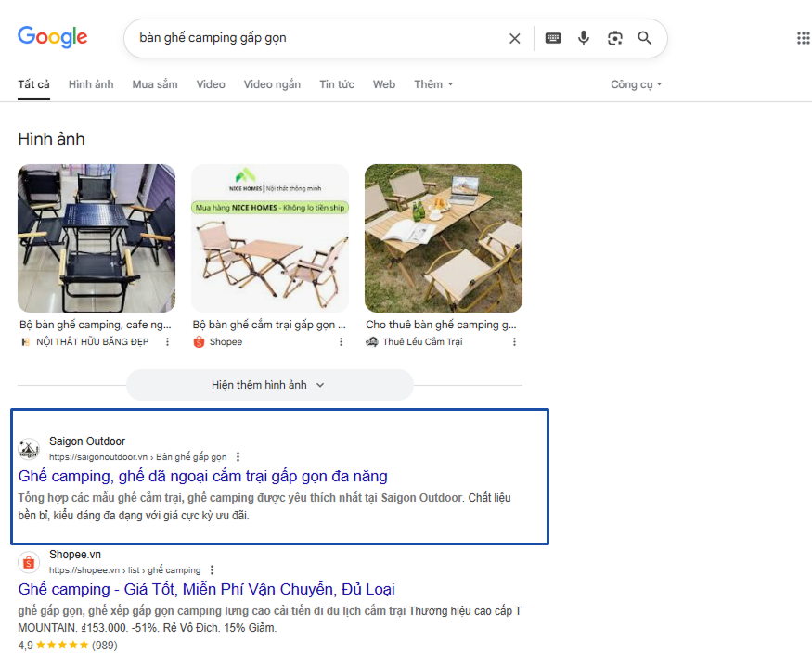Click the Shopee.vn result favicon
The image size is (812, 665).
(x=29, y=563)
